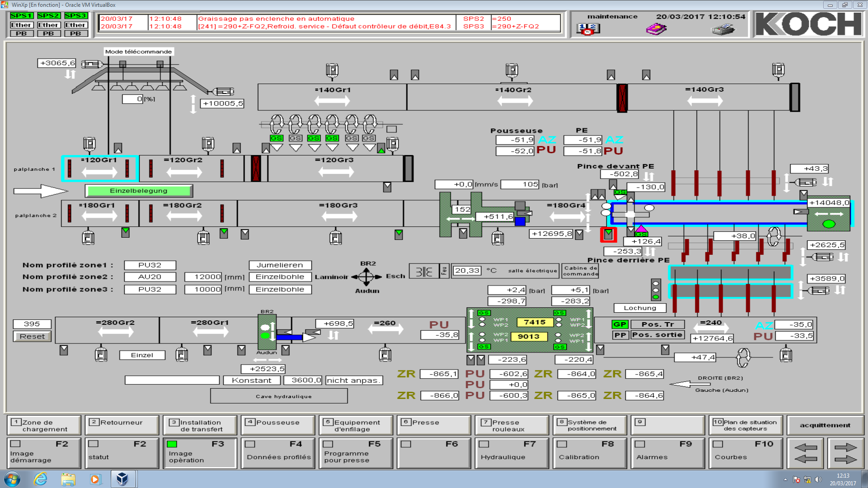Toggle the F9 Alarmes checkbox

(640, 444)
